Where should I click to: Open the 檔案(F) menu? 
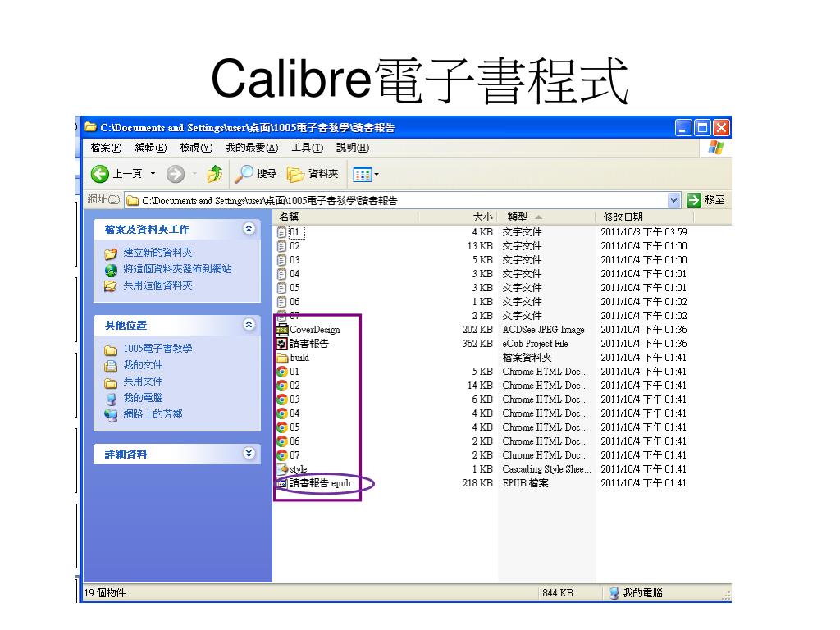point(106,148)
